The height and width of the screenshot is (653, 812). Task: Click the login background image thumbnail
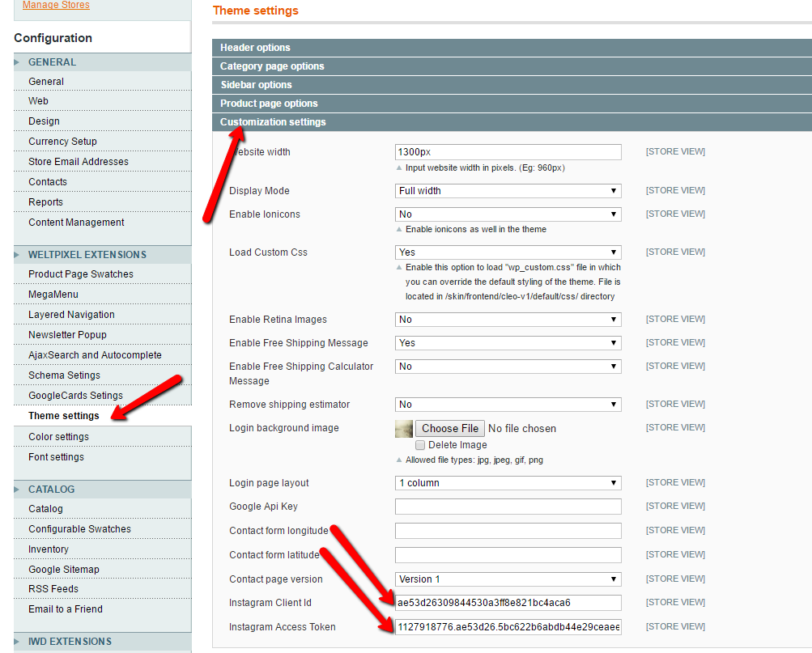(404, 429)
